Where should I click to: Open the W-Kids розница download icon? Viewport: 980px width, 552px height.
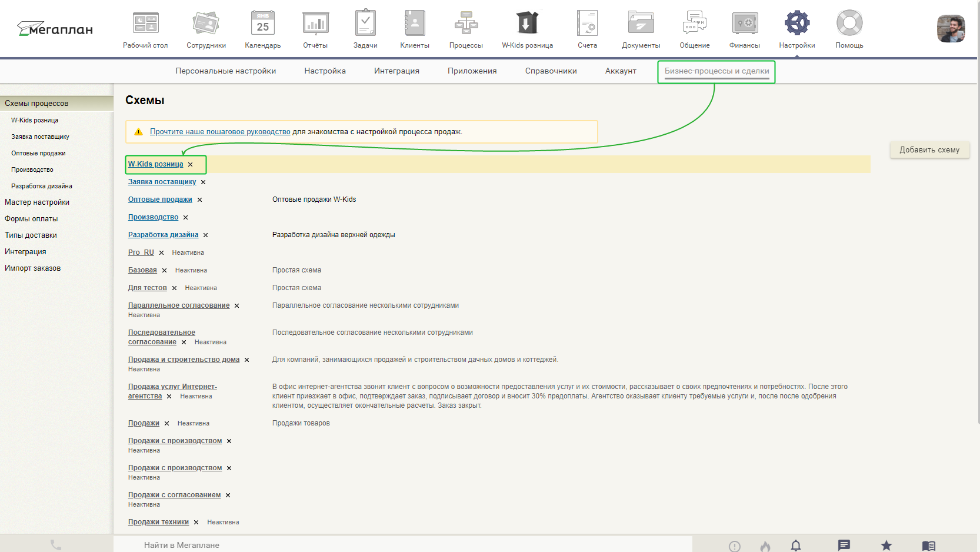coord(527,24)
